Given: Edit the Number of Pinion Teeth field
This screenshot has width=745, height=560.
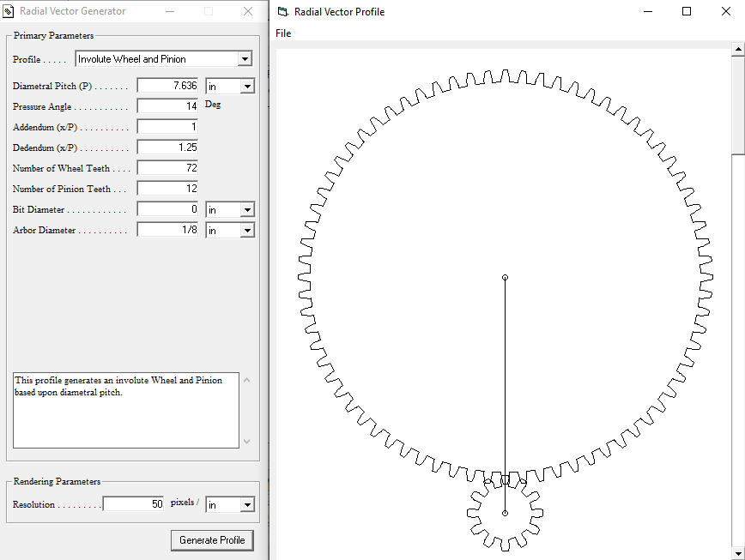Looking at the screenshot, I should (x=167, y=187).
